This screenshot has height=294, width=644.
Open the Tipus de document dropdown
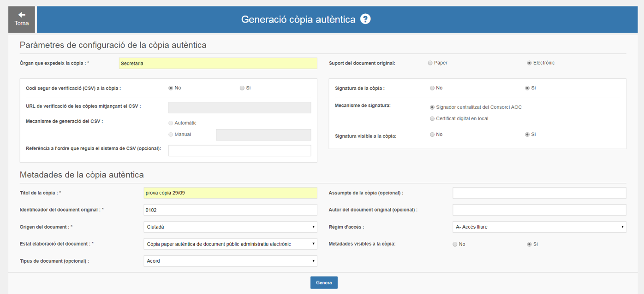(230, 261)
